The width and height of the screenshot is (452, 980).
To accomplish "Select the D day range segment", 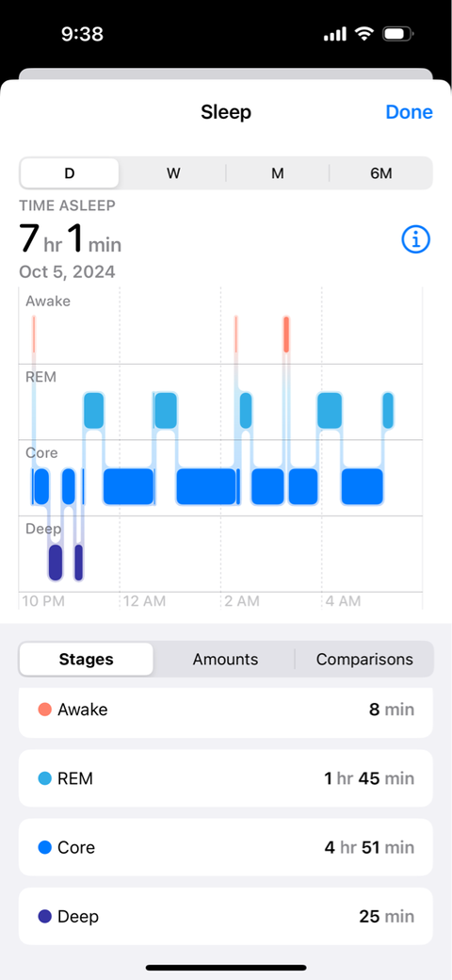I will point(70,173).
